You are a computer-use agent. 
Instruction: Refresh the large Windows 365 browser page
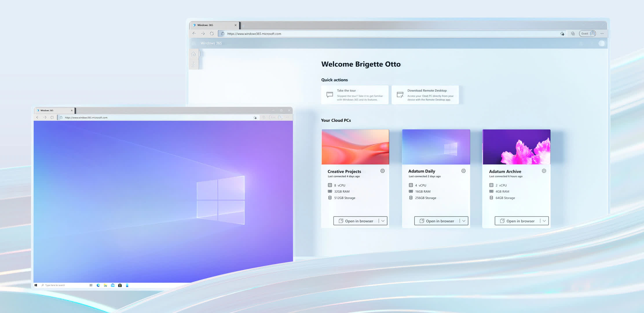(x=212, y=34)
